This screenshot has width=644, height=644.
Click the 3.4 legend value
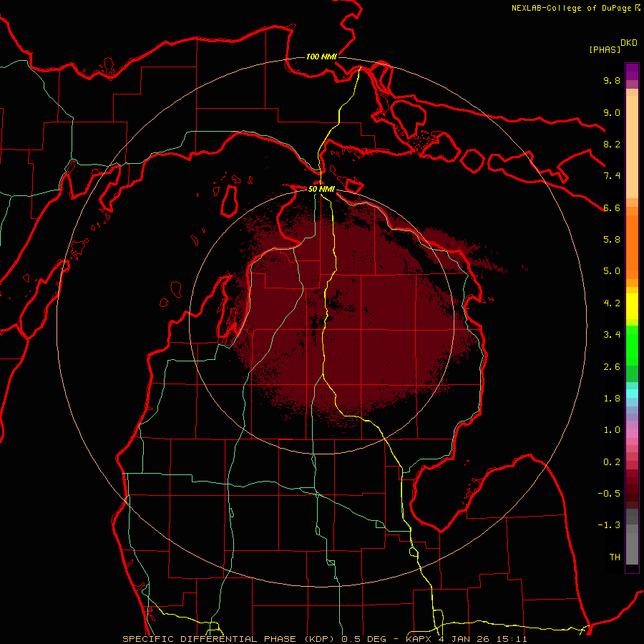612,335
